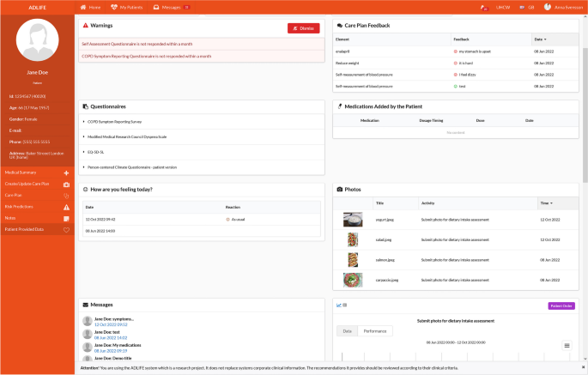Image resolution: width=588 pixels, height=375 pixels.
Task: Open Medical Summary plus icon in sidebar
Action: [x=66, y=173]
